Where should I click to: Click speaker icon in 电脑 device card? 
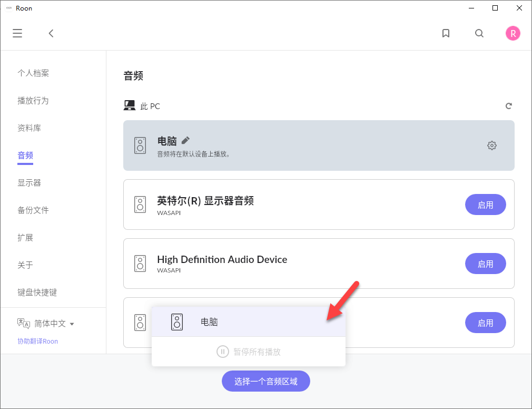coord(140,145)
